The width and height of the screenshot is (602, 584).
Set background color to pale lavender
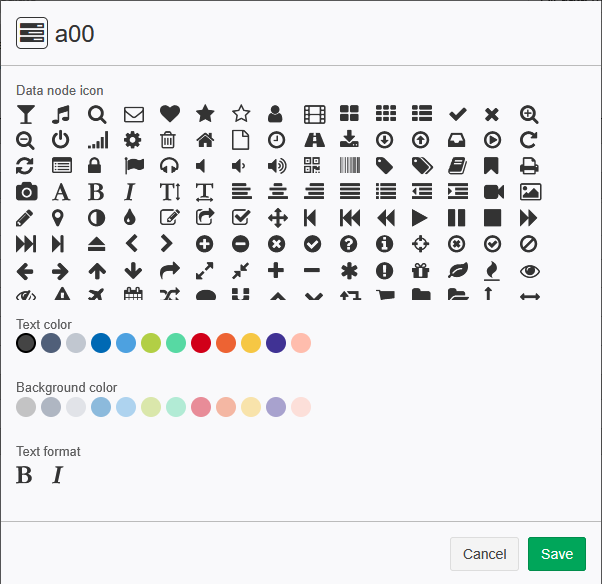276,407
